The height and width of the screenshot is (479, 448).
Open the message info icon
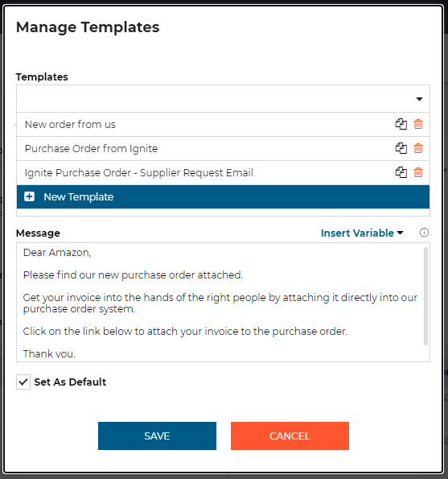424,233
